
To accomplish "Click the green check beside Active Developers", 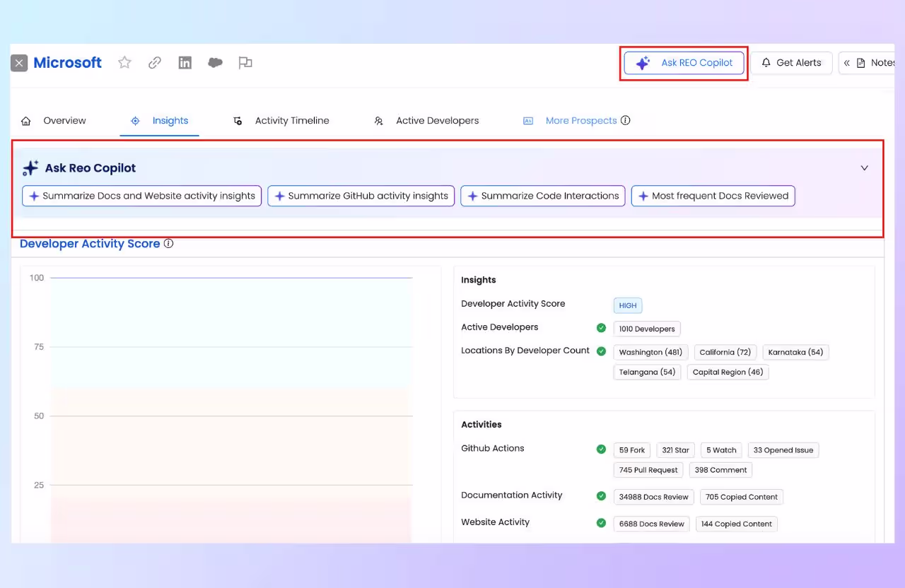I will click(x=601, y=328).
